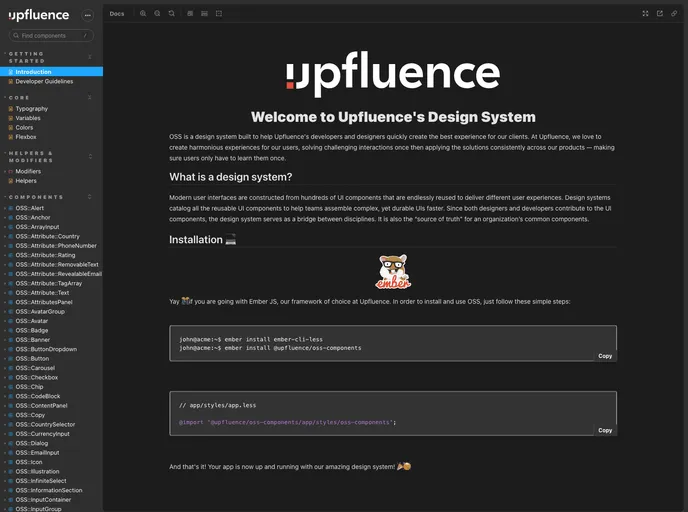Open the change background tool

pyautogui.click(x=190, y=14)
